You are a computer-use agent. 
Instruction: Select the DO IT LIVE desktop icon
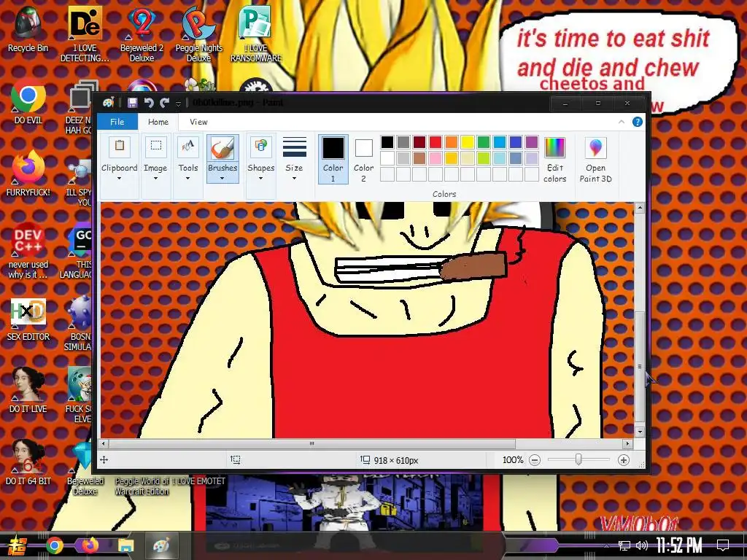28,391
